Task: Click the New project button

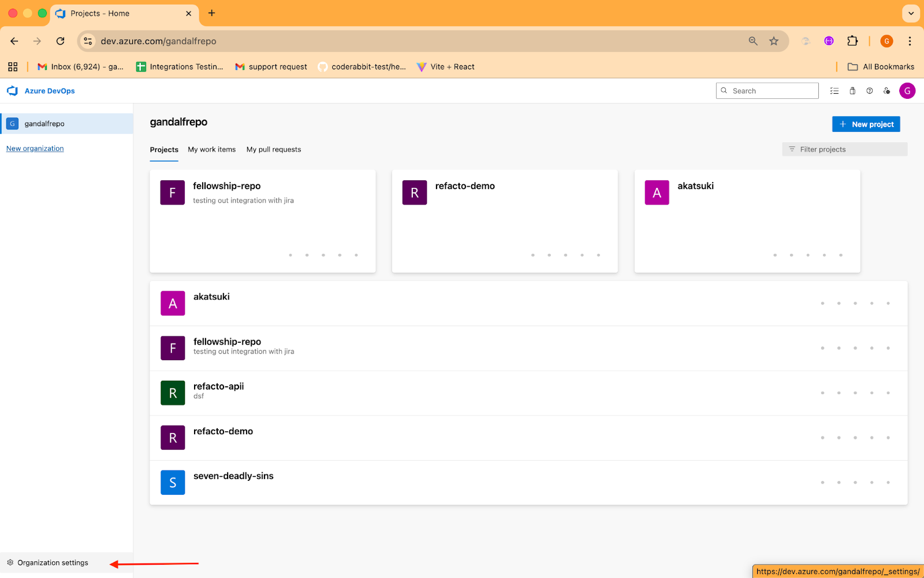Action: [x=866, y=124]
